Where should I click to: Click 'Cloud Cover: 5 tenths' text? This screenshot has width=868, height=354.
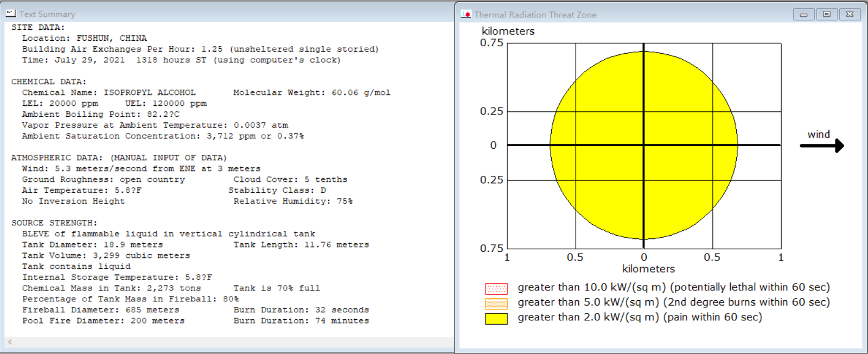[x=290, y=179]
